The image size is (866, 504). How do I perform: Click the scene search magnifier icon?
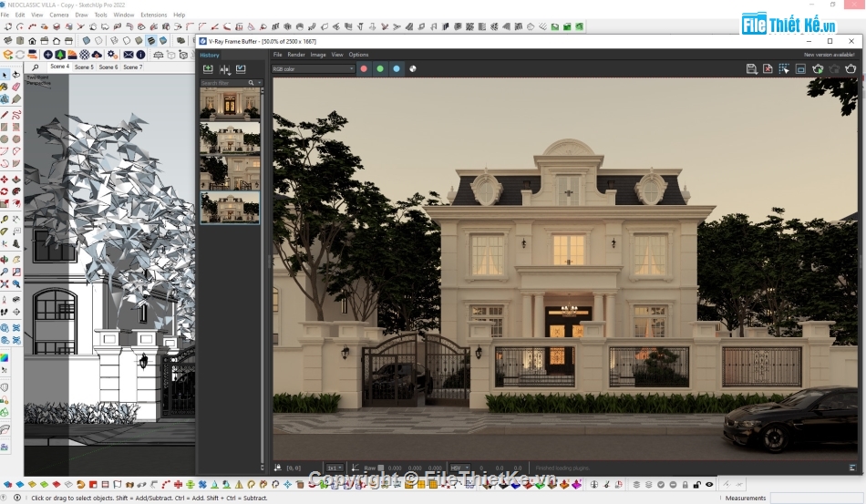[36, 67]
